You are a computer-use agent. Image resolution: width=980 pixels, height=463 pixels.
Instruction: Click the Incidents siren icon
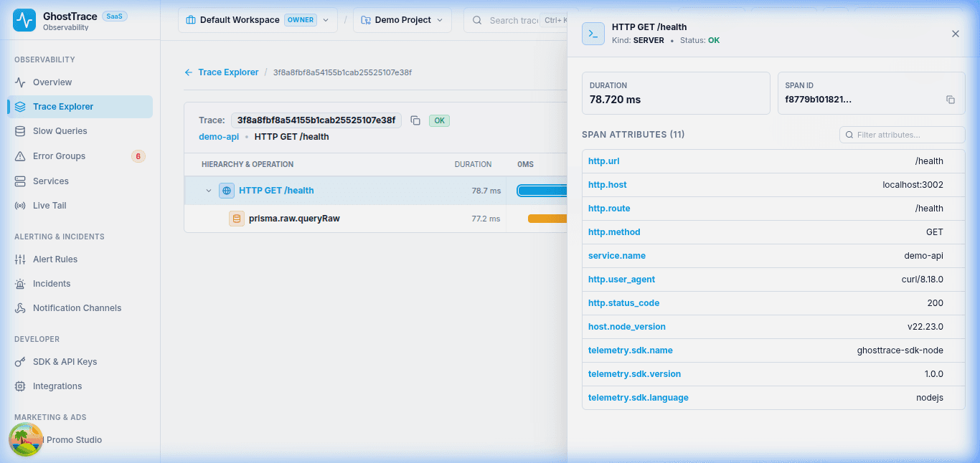pyautogui.click(x=20, y=284)
